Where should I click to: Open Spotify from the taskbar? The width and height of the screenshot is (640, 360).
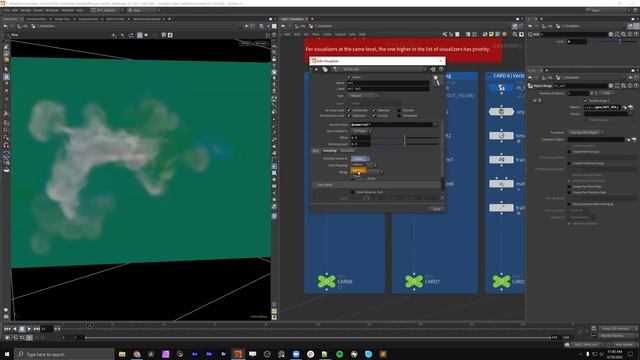340,354
